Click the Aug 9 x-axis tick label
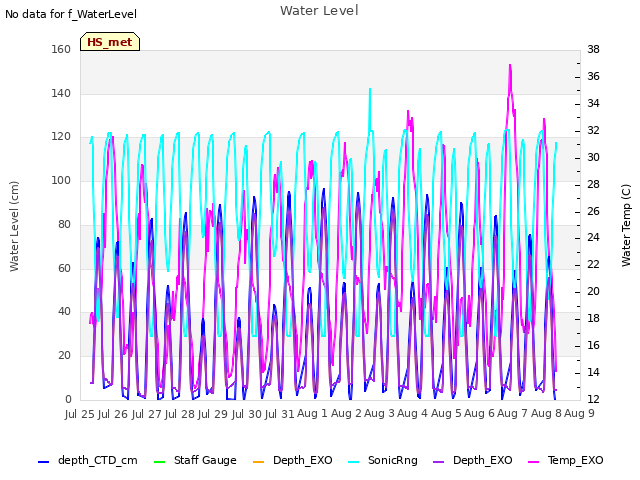Screen dimensions: 640x480 579,413
